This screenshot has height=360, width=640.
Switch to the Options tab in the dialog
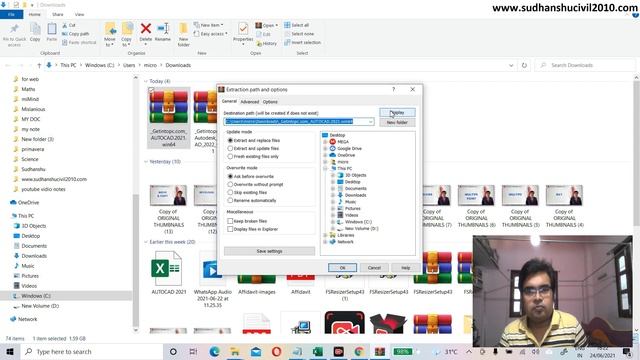(x=270, y=102)
